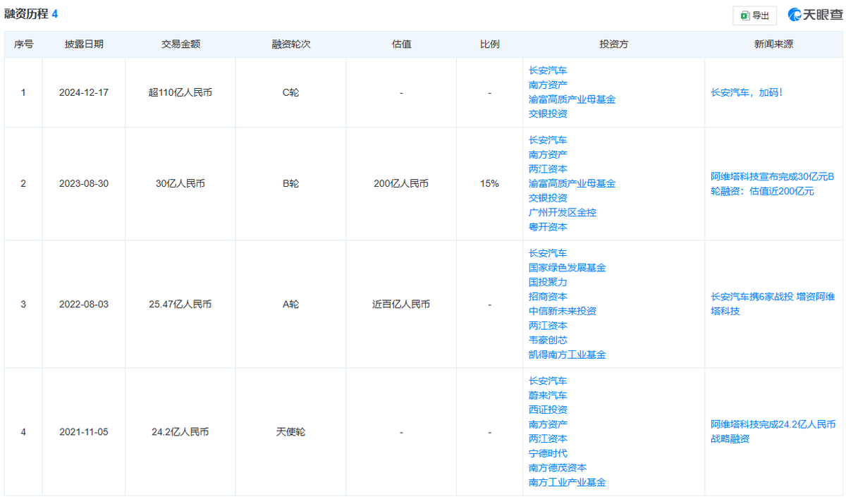
Task: Click the 天眼查 logo
Action: coord(815,15)
